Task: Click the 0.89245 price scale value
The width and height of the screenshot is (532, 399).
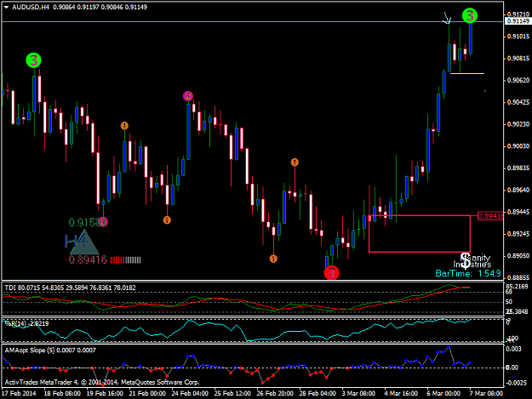Action: 518,234
